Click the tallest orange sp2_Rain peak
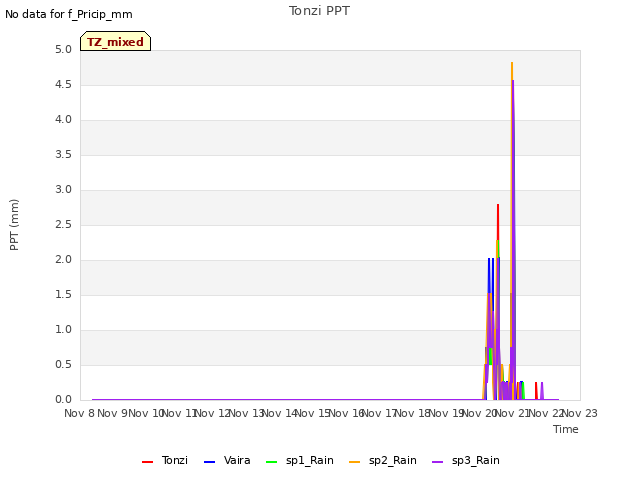This screenshot has height=480, width=640. (x=512, y=64)
